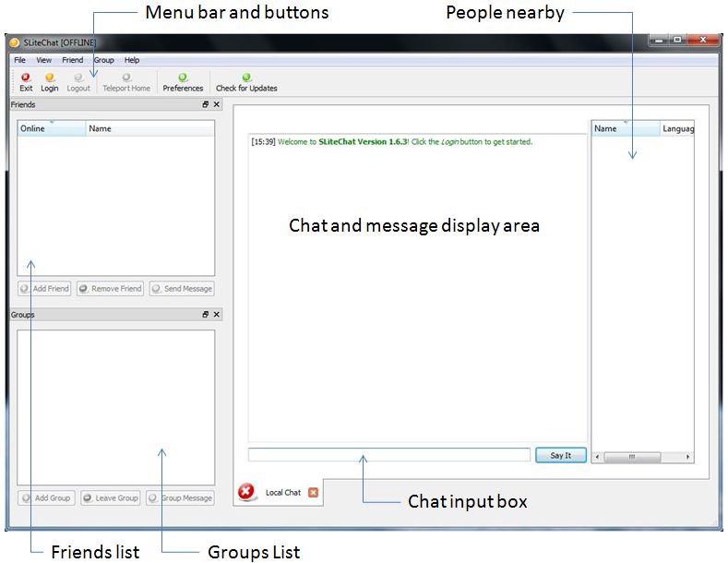Sort friends by Online column header
Screen dimensions: 728x563
(x=52, y=129)
